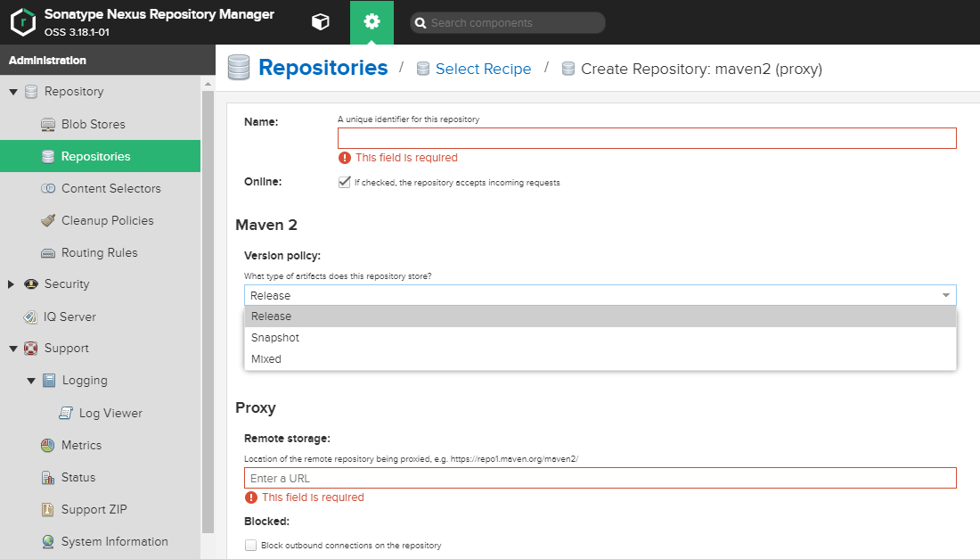The width and height of the screenshot is (980, 559).
Task: Click the Logging book icon
Action: pyautogui.click(x=49, y=380)
